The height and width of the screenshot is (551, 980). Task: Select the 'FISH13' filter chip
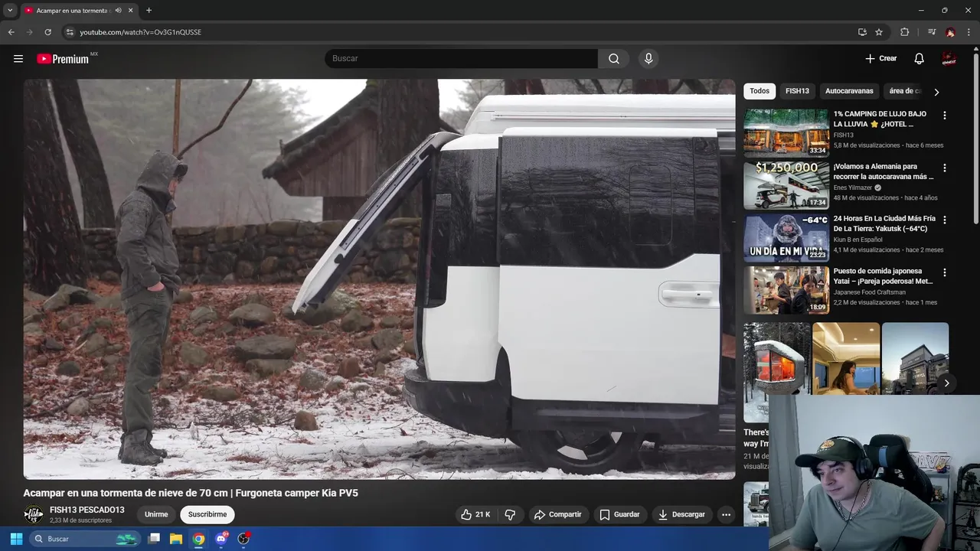[x=797, y=91]
